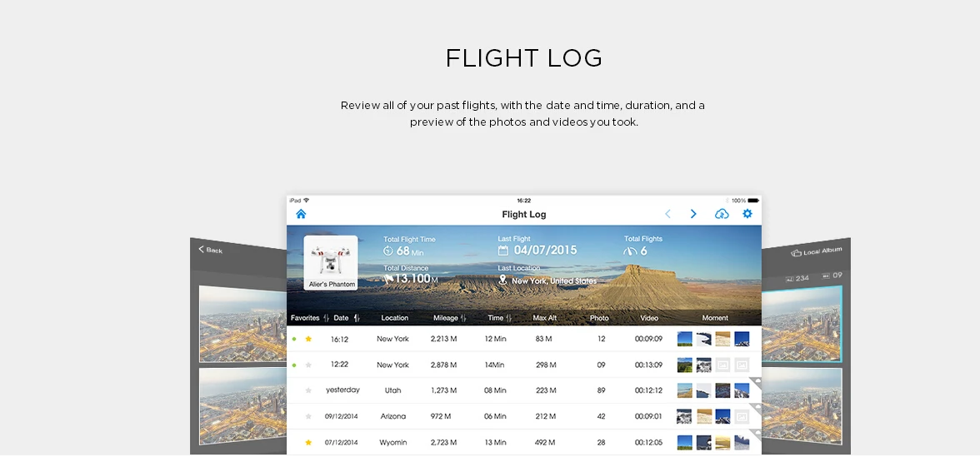Navigate to next page with right chevron
Screen dimensions: 980x457
693,214
